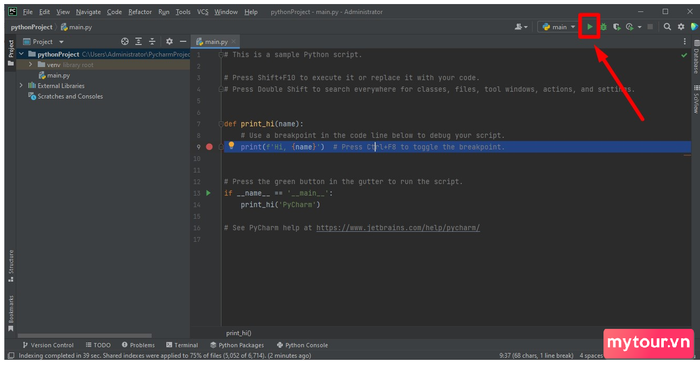700x366 pixels.
Task: Click tool window quick access icon in status bar
Action: tap(11, 356)
